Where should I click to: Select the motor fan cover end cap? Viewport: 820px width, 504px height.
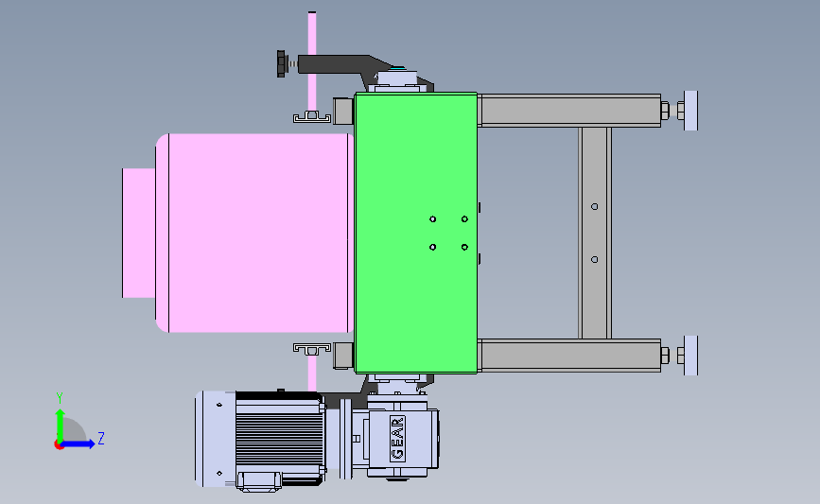(x=215, y=438)
